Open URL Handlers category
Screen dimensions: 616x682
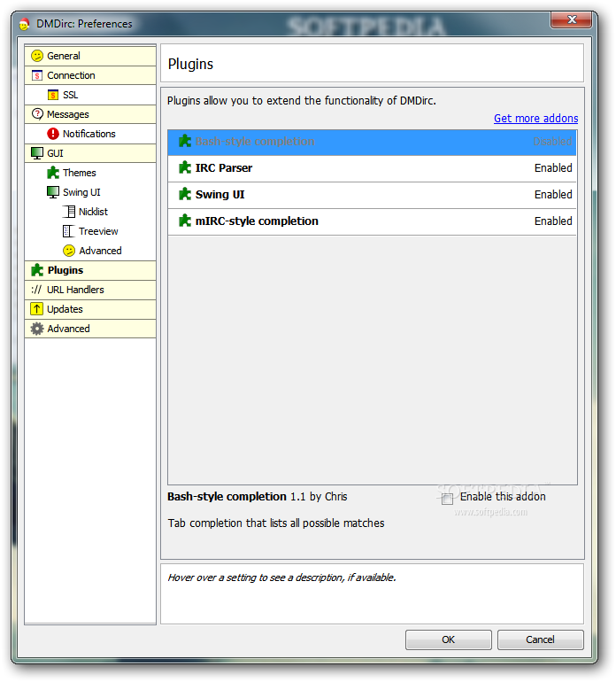(x=90, y=290)
